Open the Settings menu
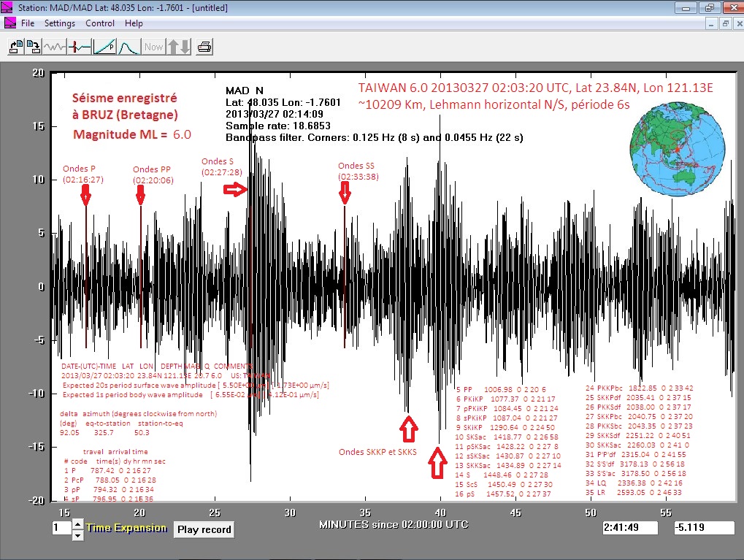 point(60,23)
